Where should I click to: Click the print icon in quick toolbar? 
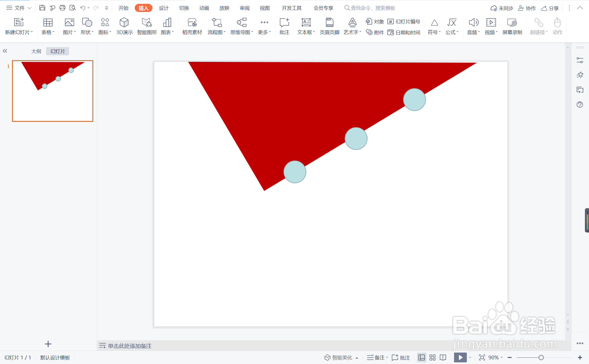click(62, 8)
